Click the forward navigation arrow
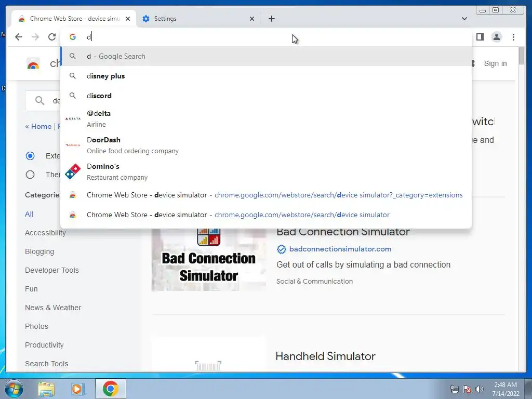The image size is (532, 399). tap(35, 37)
